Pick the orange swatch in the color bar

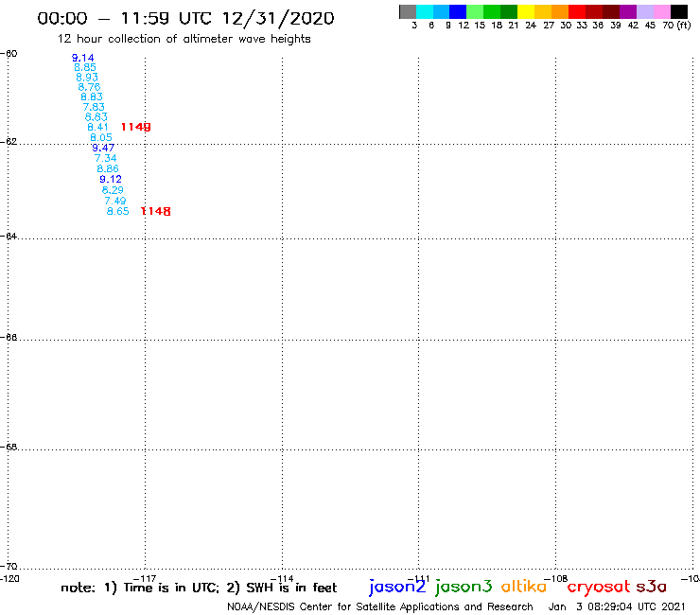[x=560, y=11]
